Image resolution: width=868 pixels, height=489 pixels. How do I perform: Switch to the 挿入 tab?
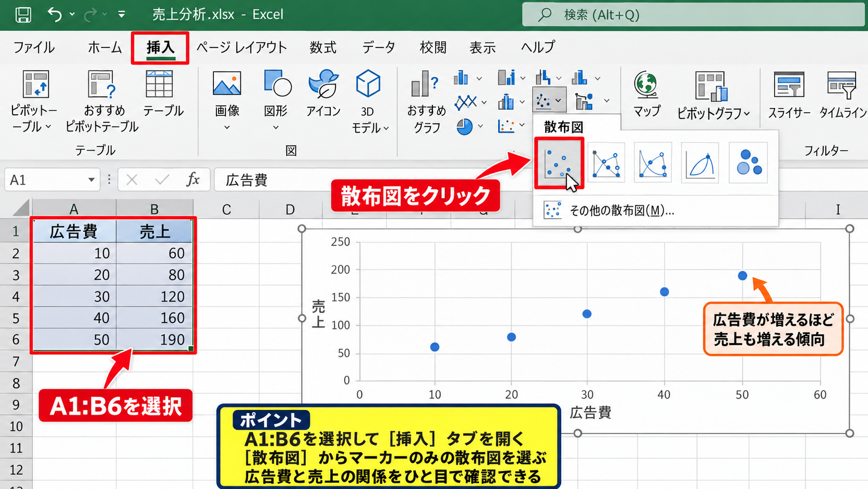point(160,47)
